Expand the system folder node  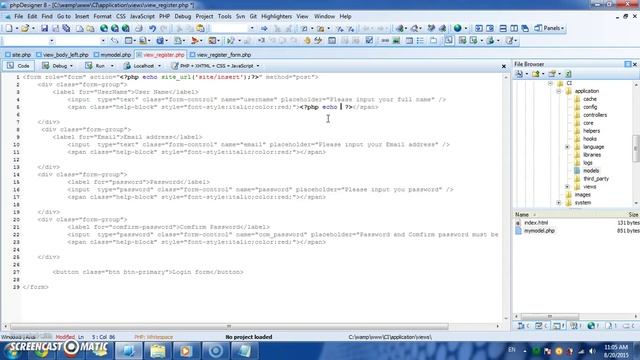point(559,203)
